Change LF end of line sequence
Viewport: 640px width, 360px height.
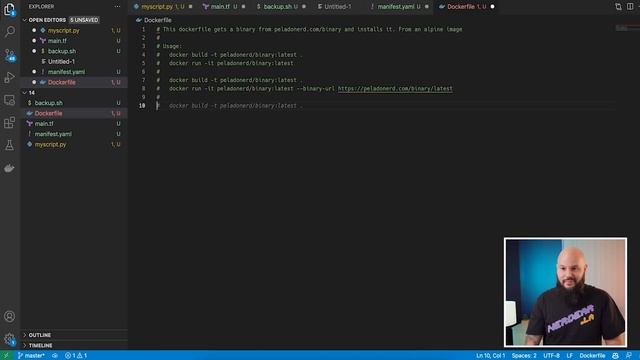point(570,356)
